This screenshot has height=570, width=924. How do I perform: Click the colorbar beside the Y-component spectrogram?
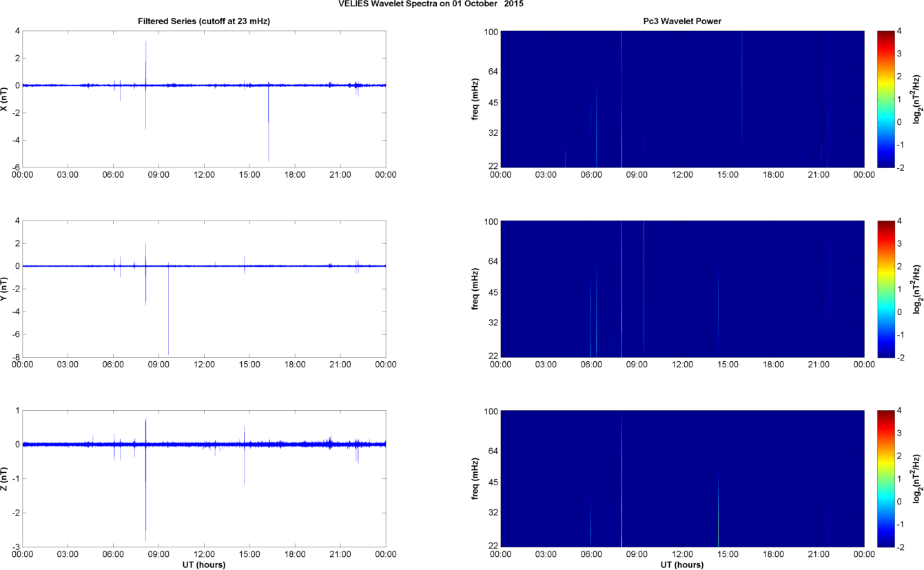coord(885,289)
